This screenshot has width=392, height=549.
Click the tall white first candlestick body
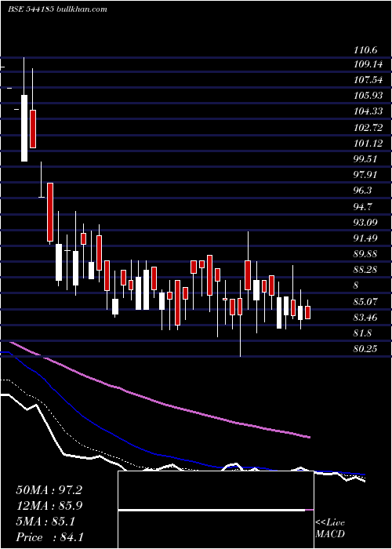click(24, 128)
